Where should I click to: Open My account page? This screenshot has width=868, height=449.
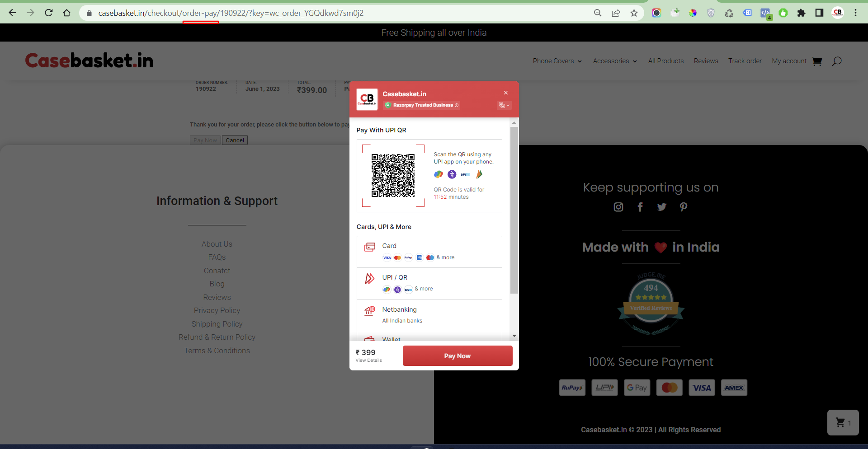point(789,61)
